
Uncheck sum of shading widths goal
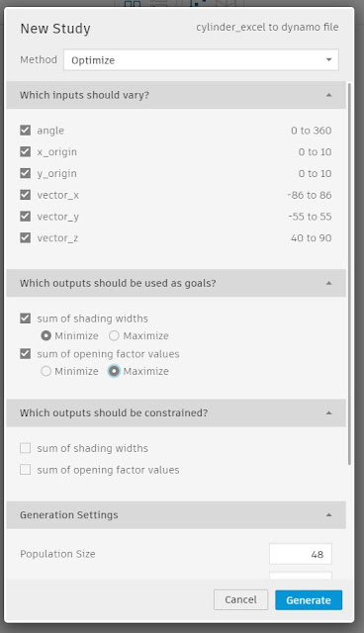point(25,318)
